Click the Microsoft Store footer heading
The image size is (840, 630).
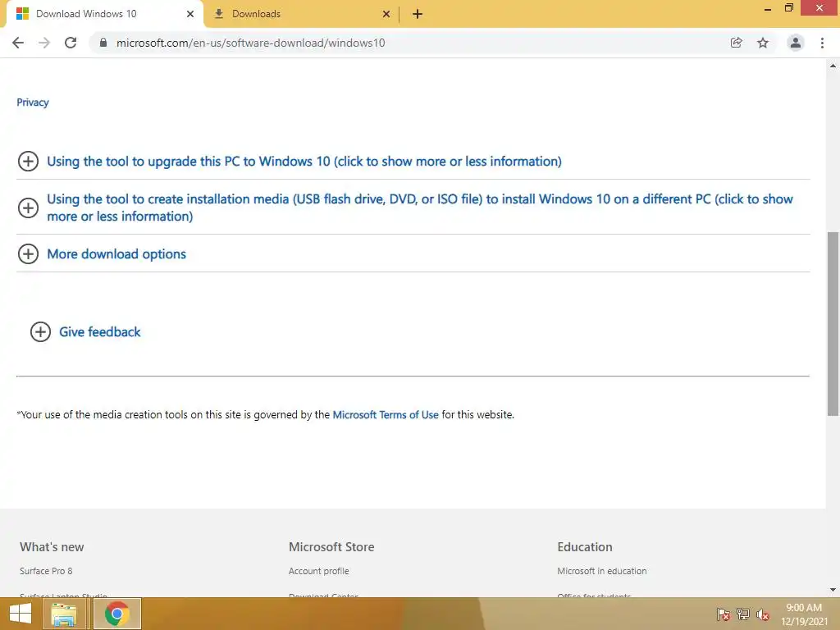point(331,547)
